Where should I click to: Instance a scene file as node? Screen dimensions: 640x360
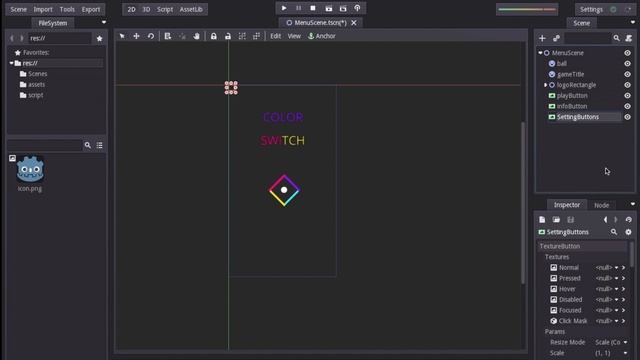[x=556, y=38]
